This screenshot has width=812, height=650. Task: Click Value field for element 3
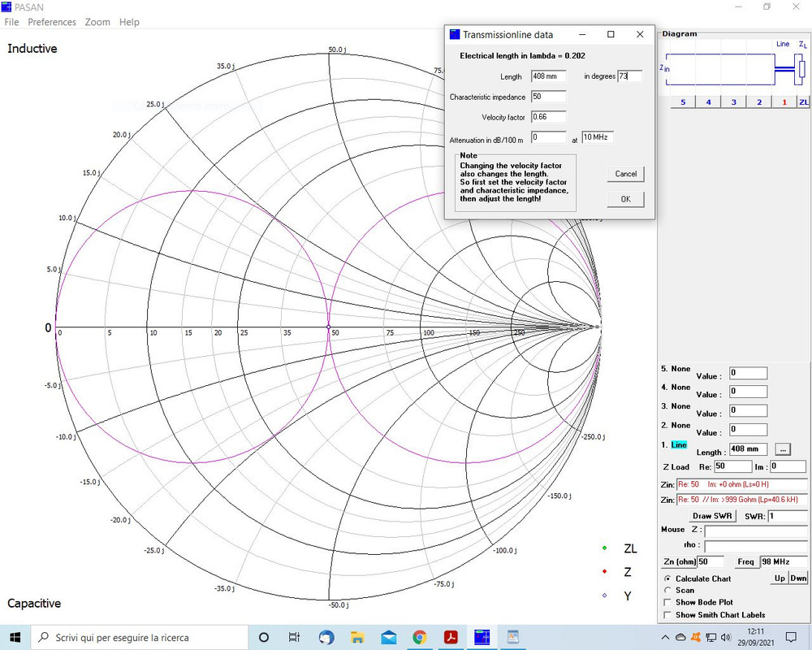point(749,410)
